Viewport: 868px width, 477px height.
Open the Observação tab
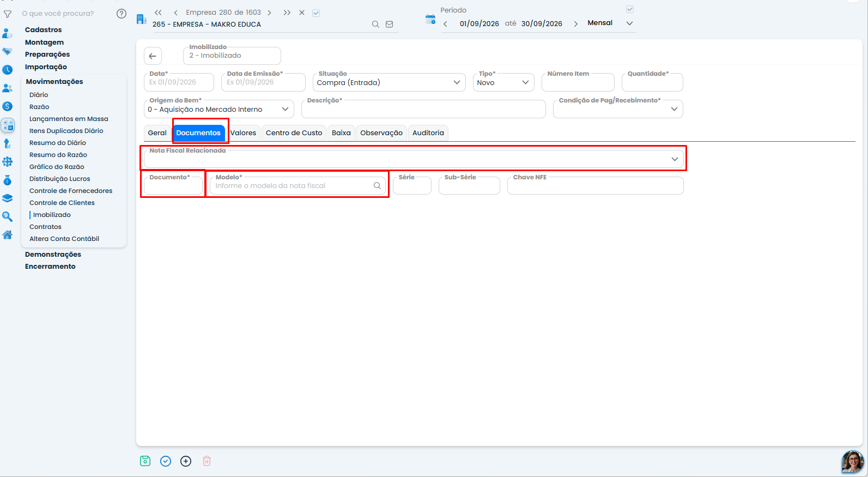[381, 133]
